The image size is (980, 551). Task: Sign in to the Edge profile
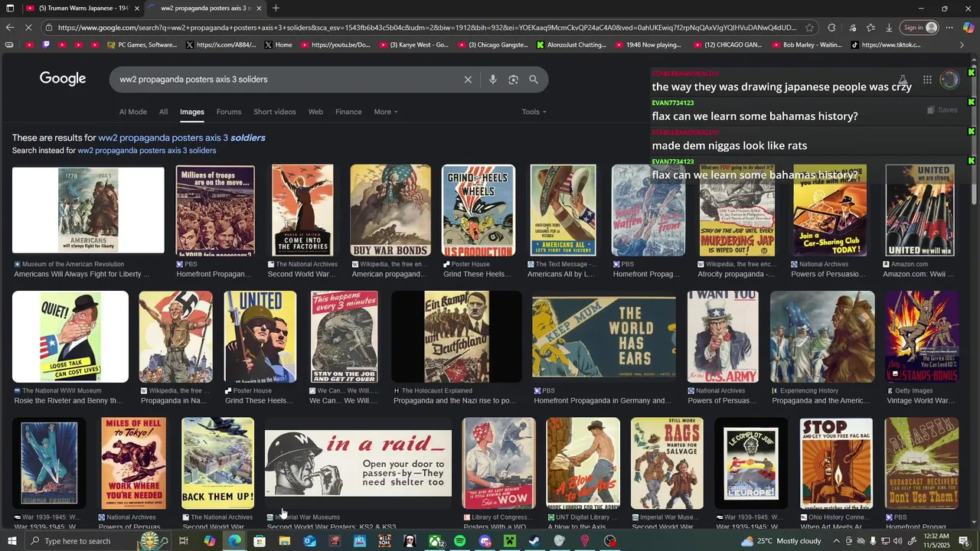pos(920,28)
